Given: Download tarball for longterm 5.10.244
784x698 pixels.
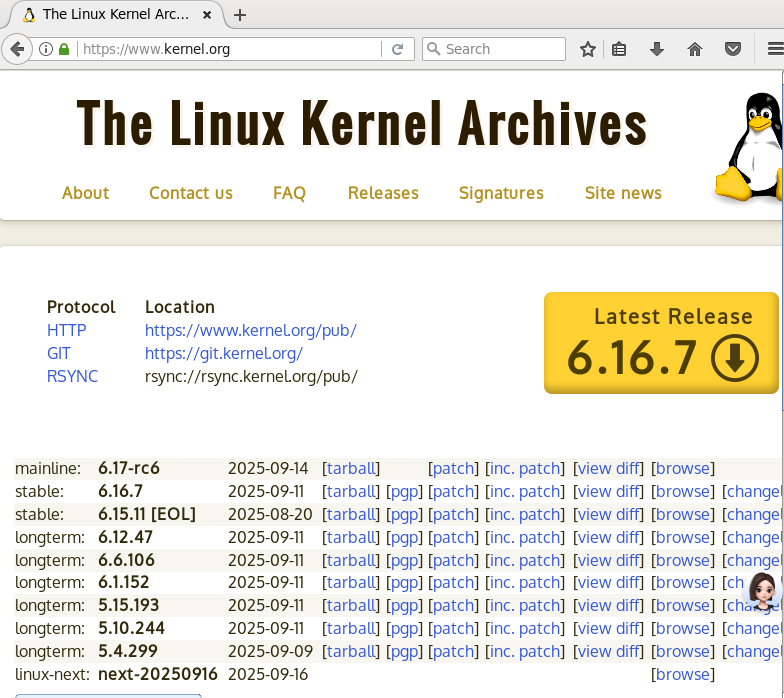Looking at the screenshot, I should pyautogui.click(x=351, y=628).
